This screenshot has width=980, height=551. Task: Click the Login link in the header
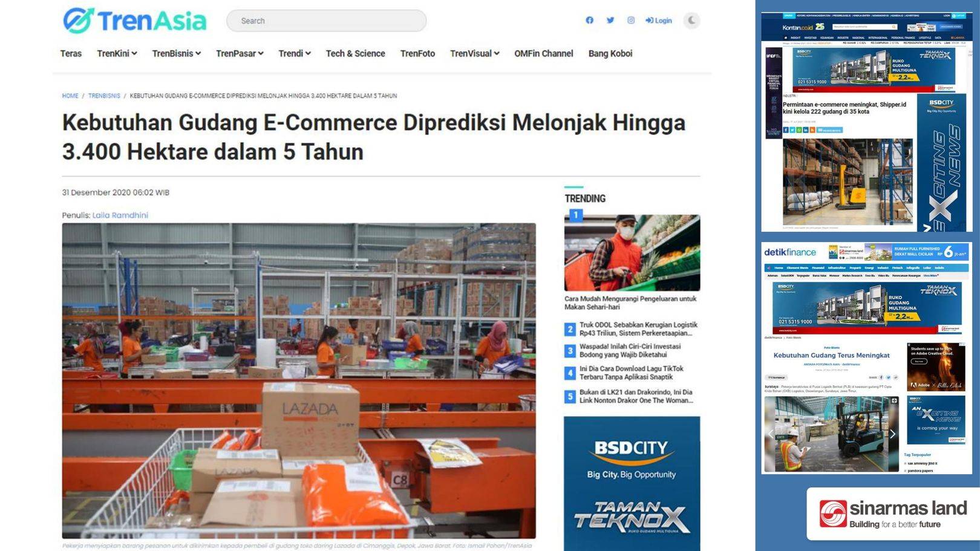[658, 20]
